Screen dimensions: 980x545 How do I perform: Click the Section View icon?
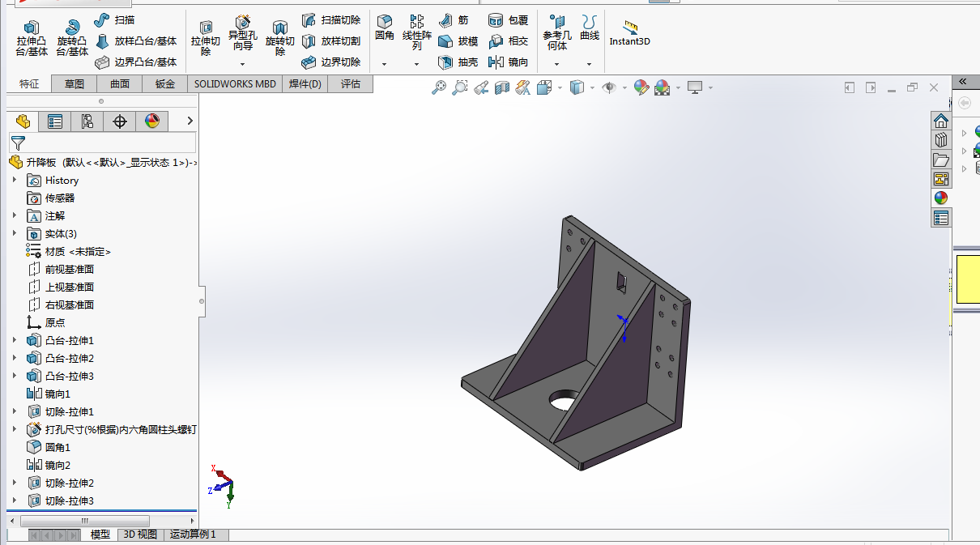[x=501, y=87]
